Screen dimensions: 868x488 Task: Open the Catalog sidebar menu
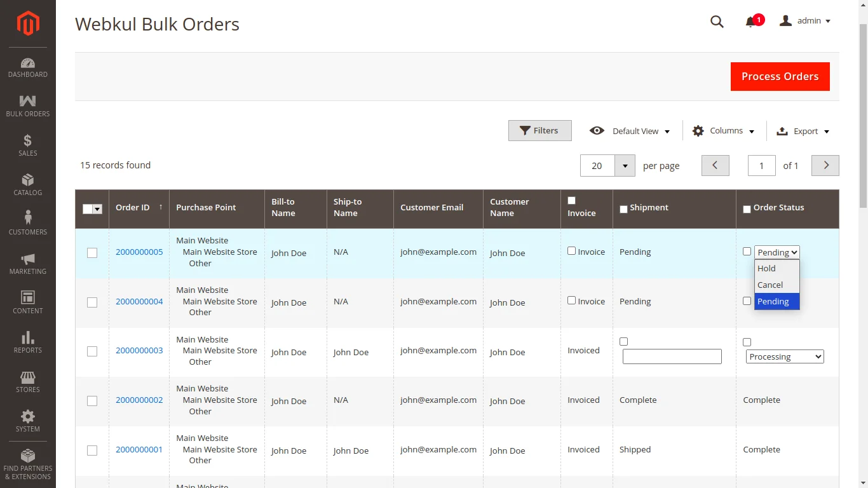[27, 184]
